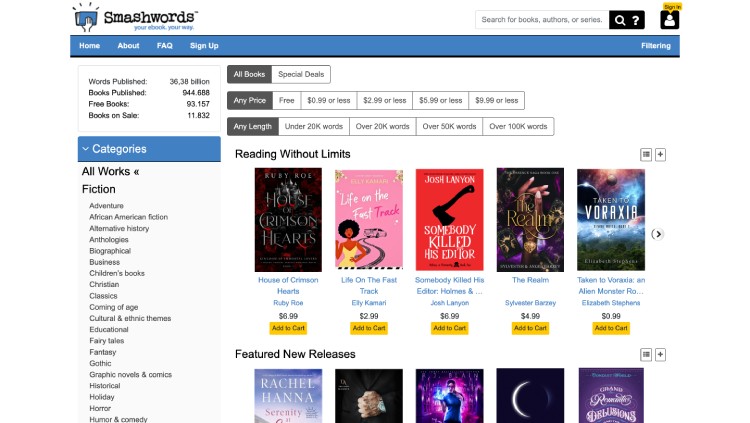Viewport: 750px width, 423px height.
Task: Select $2.99 or less price filter
Action: 385,100
